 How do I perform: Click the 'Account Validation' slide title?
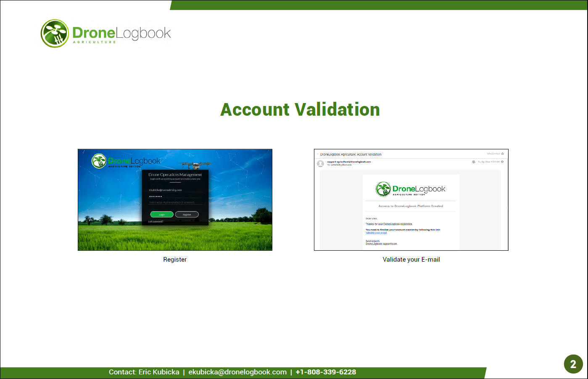[300, 109]
